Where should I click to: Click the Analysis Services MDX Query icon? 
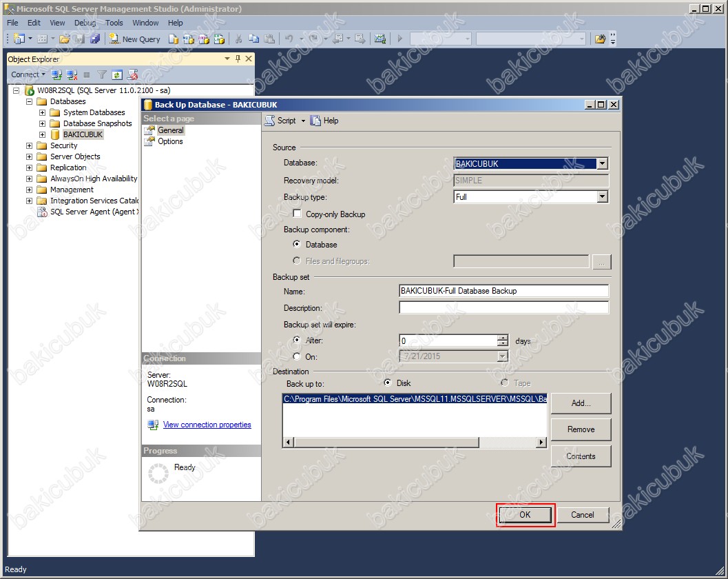coord(189,39)
